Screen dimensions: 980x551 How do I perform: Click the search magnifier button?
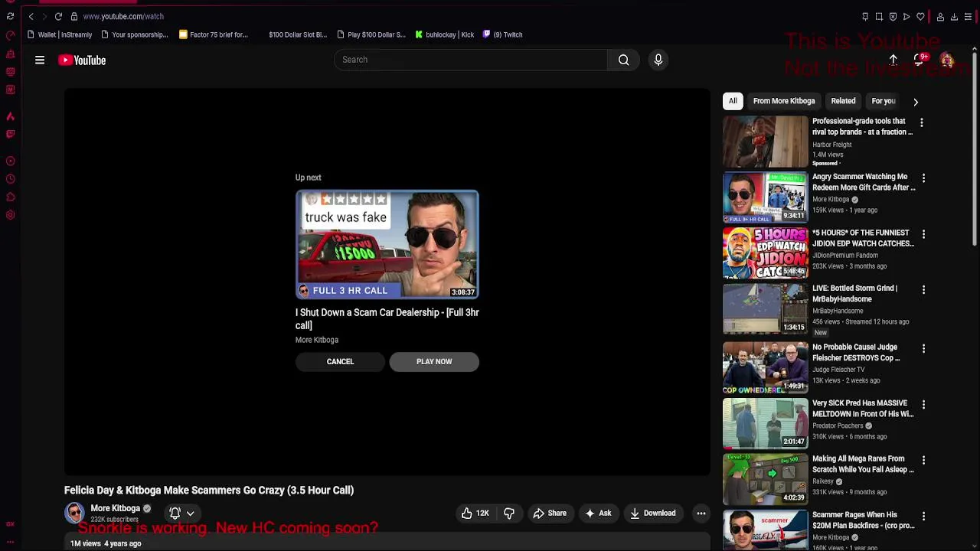click(624, 60)
